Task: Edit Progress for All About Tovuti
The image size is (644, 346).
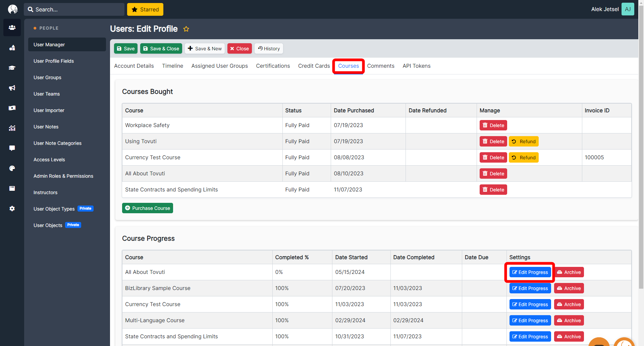Action: (530, 272)
